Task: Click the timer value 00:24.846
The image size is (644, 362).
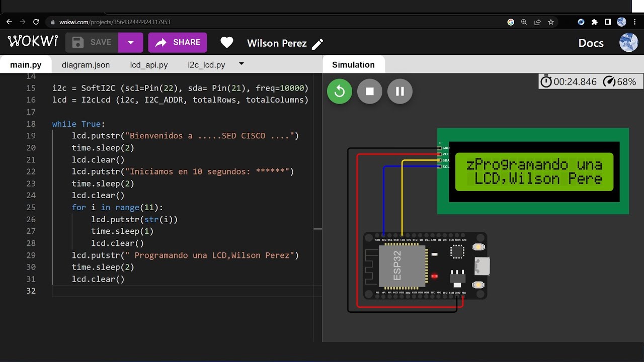Action: click(x=575, y=81)
